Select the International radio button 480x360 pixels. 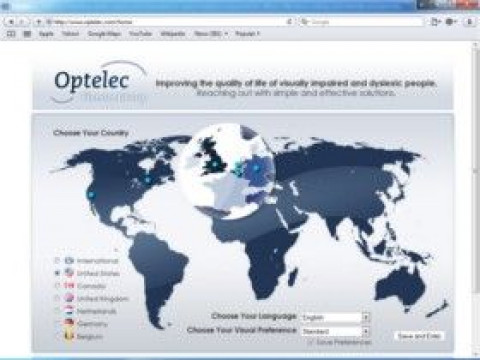pos(57,261)
